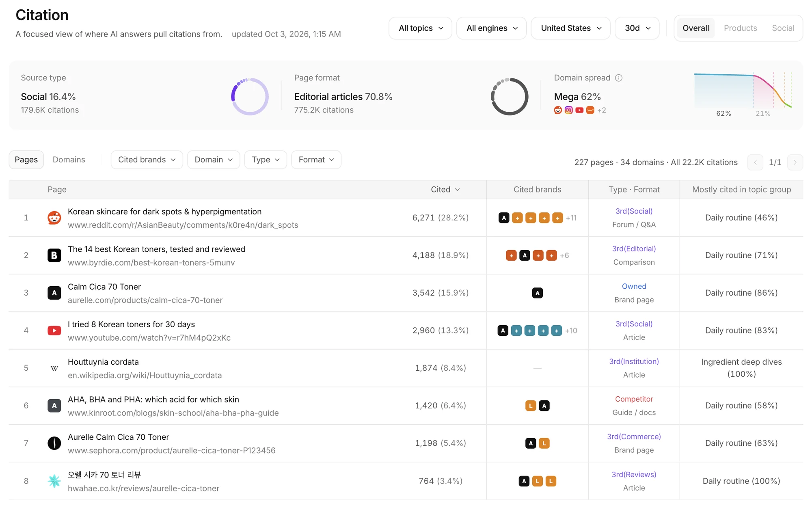The width and height of the screenshot is (812, 510).
Task: Open the Cited brands filter
Action: [x=147, y=160]
